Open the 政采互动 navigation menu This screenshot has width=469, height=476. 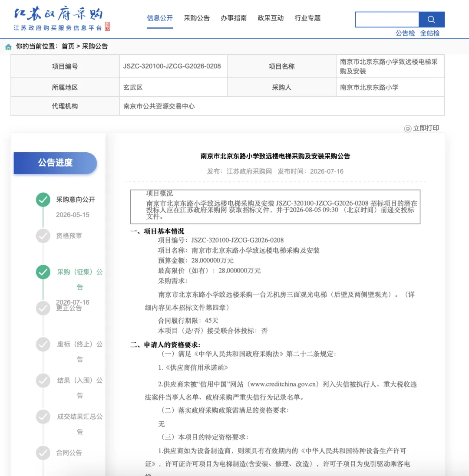point(271,18)
